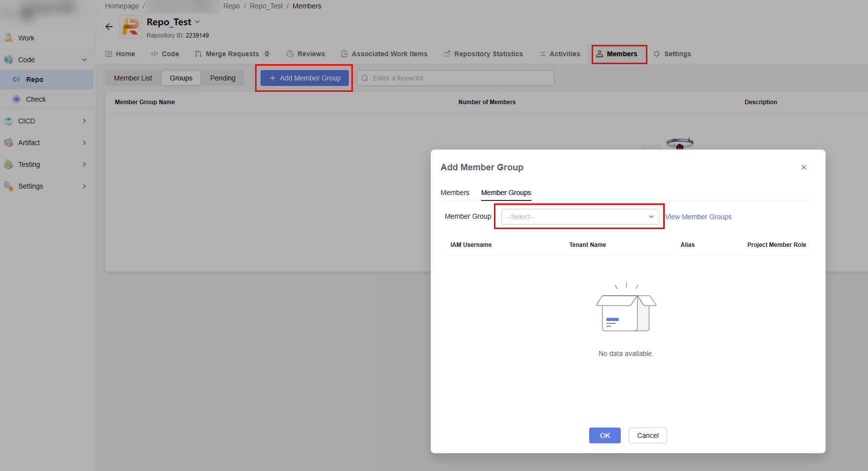This screenshot has width=868, height=471.
Task: Switch to Members tab in dialog
Action: 455,193
